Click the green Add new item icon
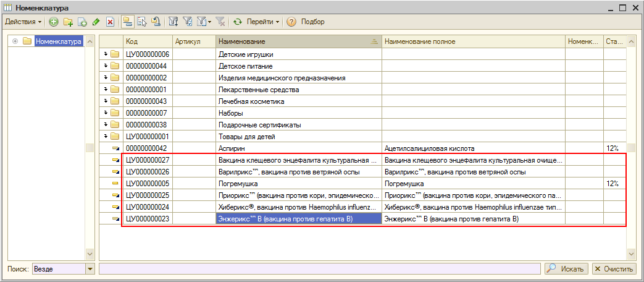 click(54, 22)
